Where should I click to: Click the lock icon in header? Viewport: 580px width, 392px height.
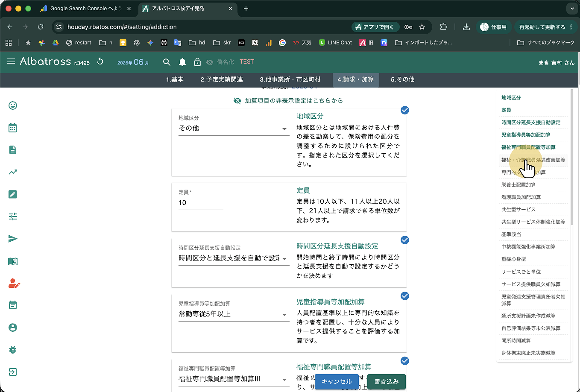click(x=197, y=62)
